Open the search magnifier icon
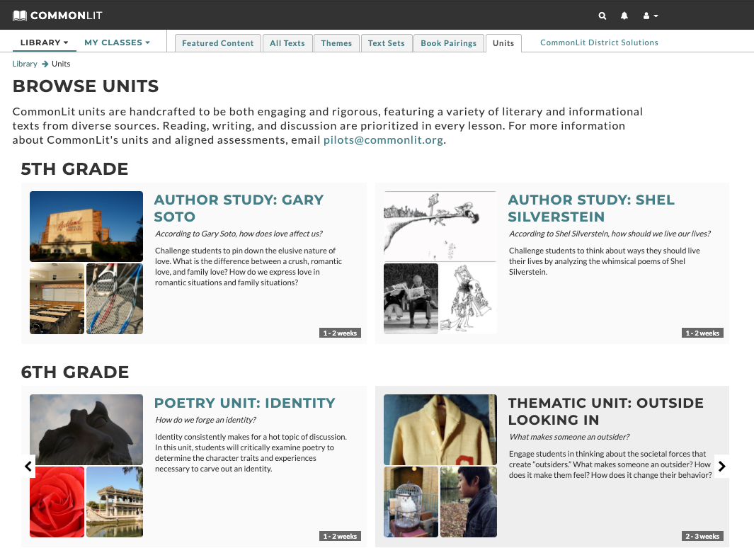This screenshot has height=560, width=754. 602,16
